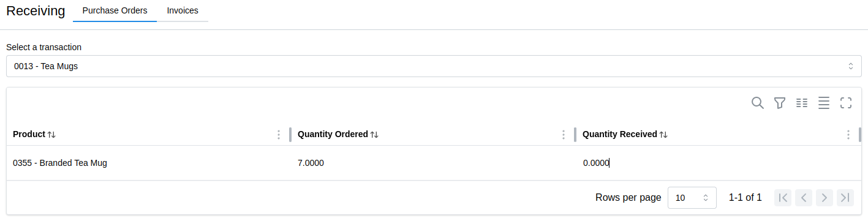The image size is (868, 221).
Task: Go to the first page
Action: point(782,197)
